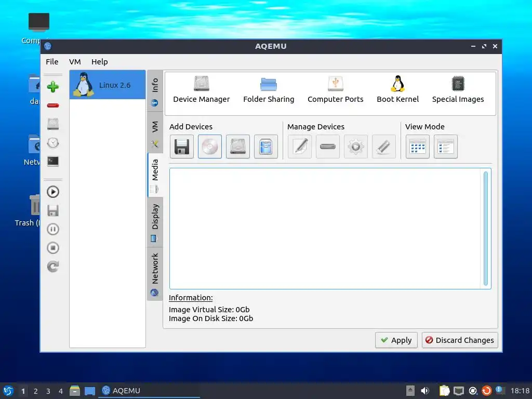Image resolution: width=532 pixels, height=399 pixels.
Task: Click the red minus Delete VM icon
Action: 53,105
